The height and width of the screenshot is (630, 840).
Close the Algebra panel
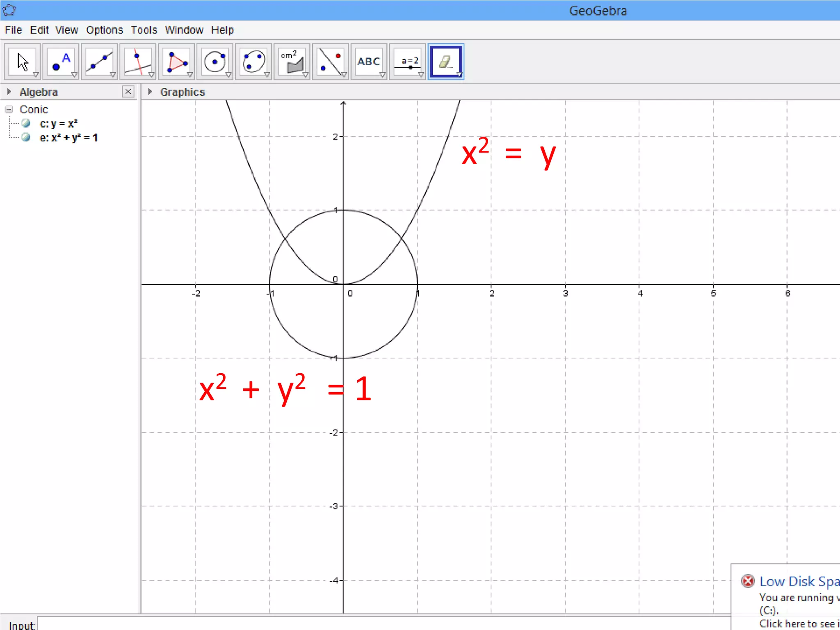click(x=128, y=91)
